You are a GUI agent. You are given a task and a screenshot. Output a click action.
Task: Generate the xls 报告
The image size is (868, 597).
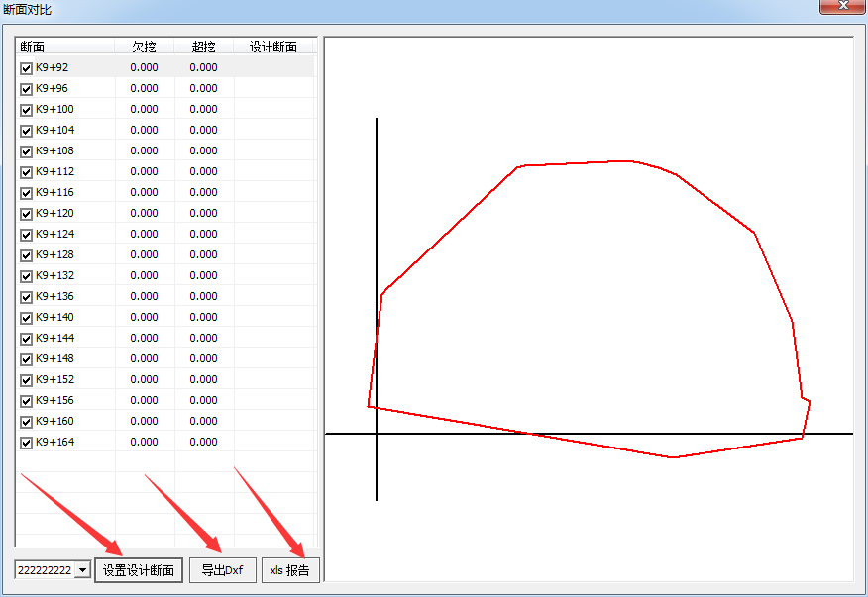tap(289, 570)
